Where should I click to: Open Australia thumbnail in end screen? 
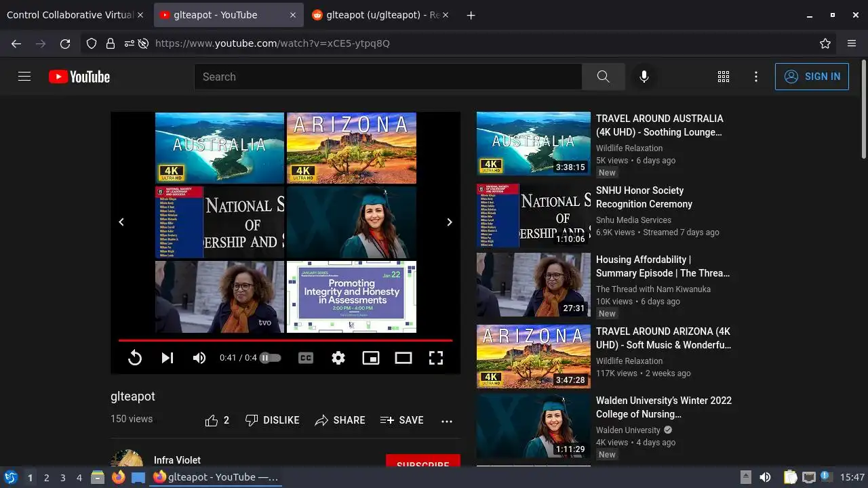tap(220, 148)
